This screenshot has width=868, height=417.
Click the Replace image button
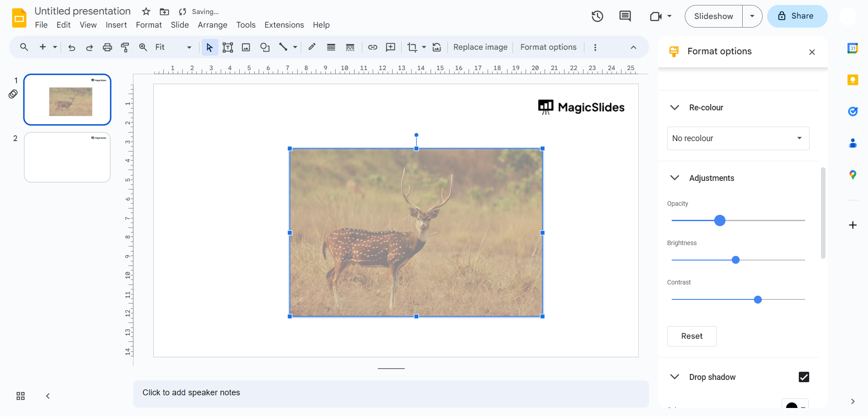[480, 47]
